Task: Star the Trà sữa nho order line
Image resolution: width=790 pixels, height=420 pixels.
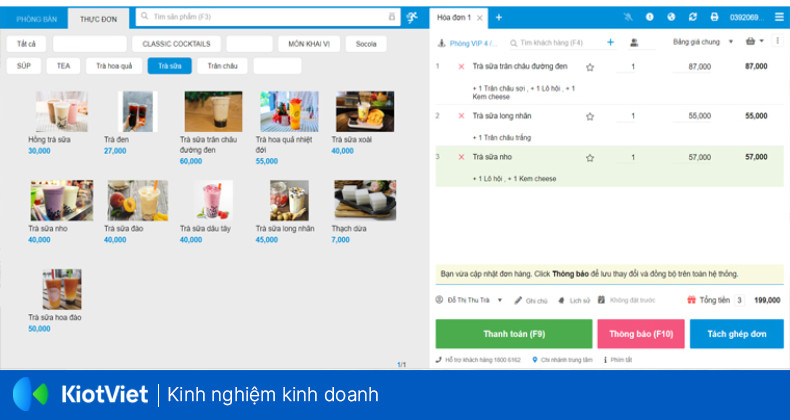Action: coord(589,157)
